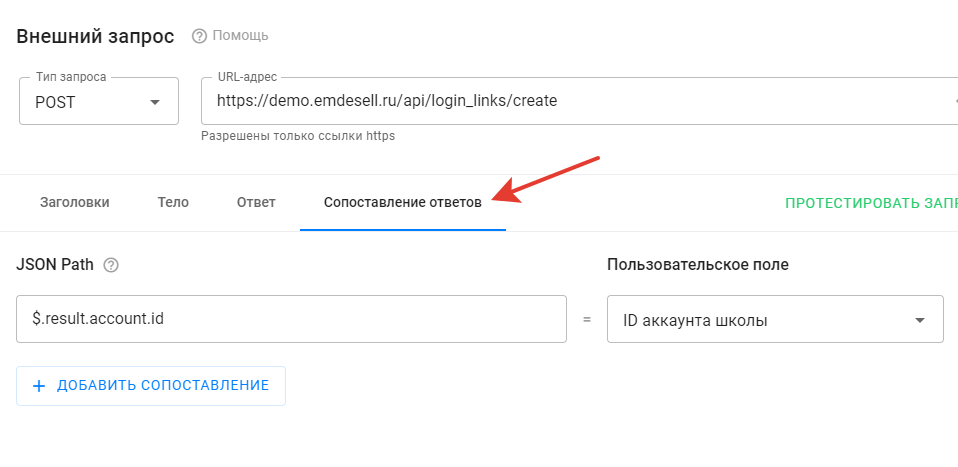The height and width of the screenshot is (467, 958).
Task: Click the plus icon for adding a mapping
Action: 40,386
